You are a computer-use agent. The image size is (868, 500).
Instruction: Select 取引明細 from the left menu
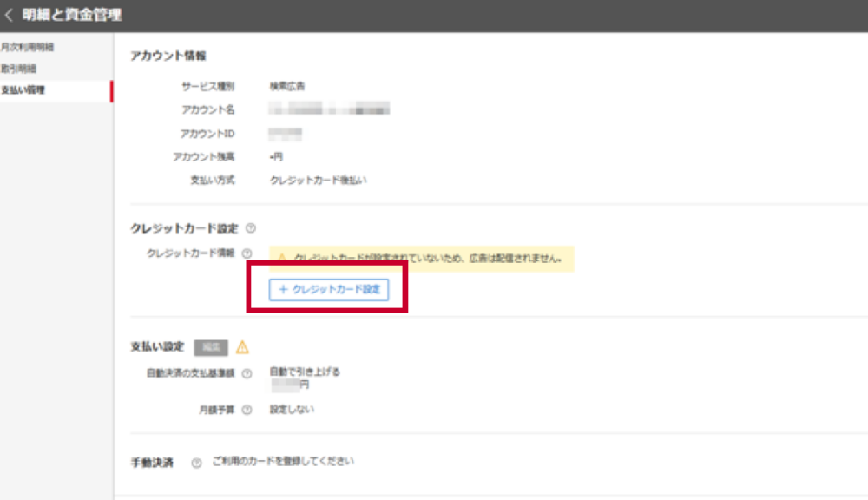pyautogui.click(x=18, y=69)
